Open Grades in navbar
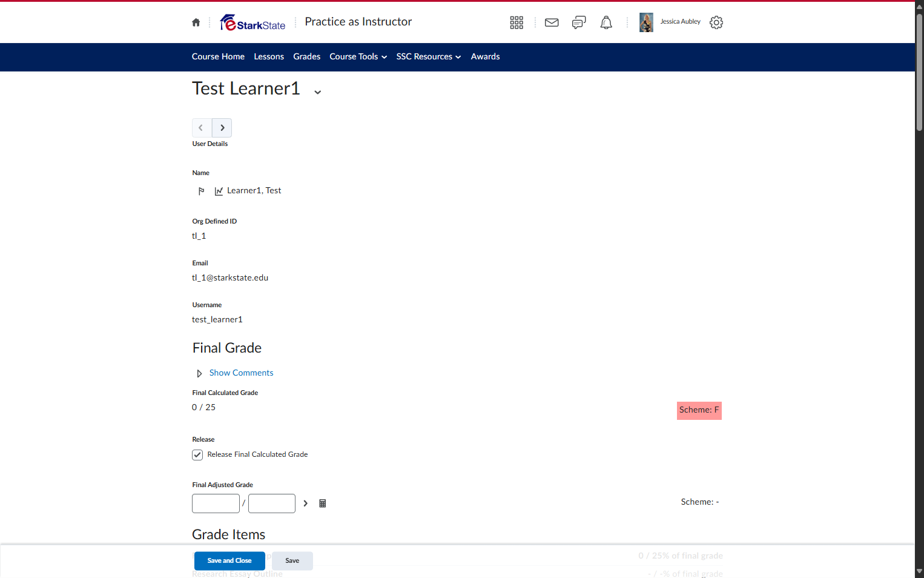 [306, 57]
